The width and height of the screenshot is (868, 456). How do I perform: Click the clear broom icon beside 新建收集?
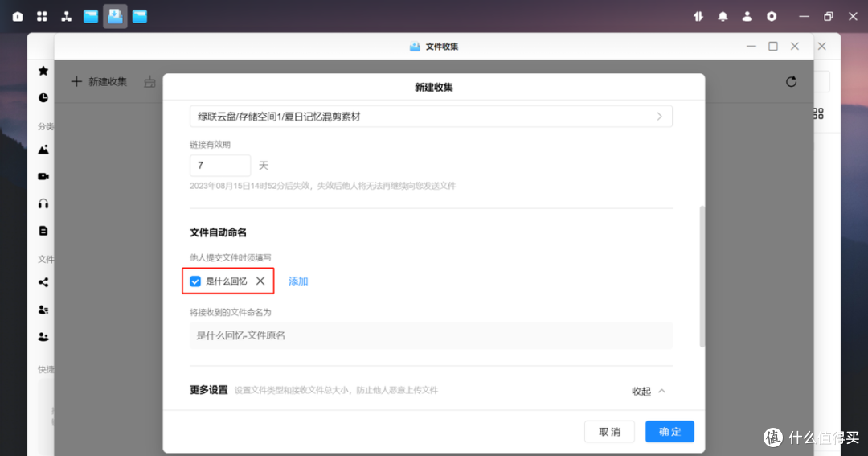[x=149, y=82]
